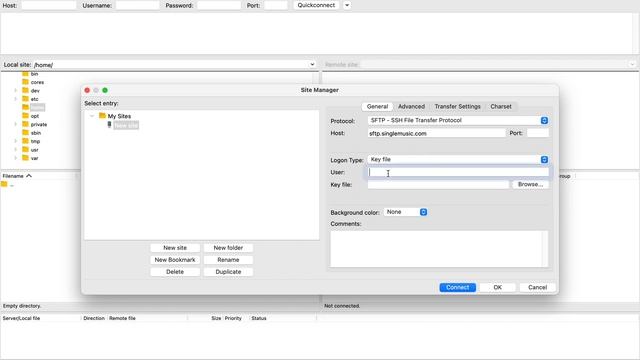Expand the var folder in local tree
The width and height of the screenshot is (640, 360).
(16, 158)
